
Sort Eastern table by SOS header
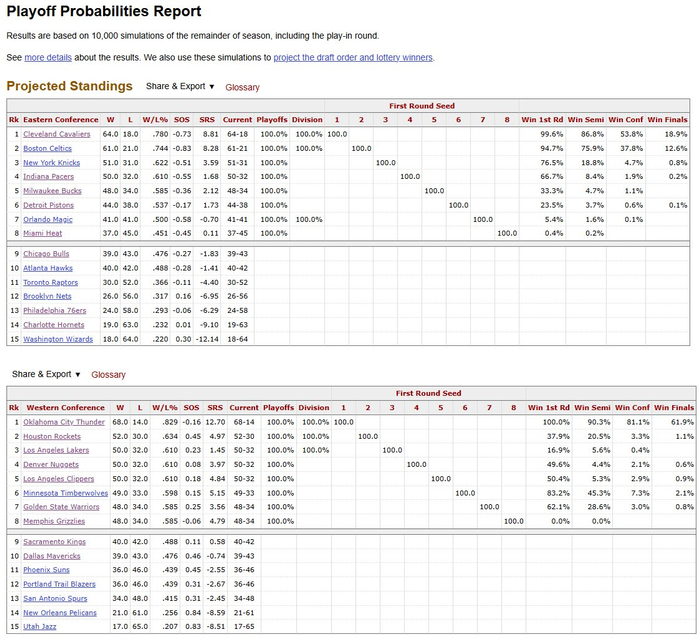[x=182, y=120]
